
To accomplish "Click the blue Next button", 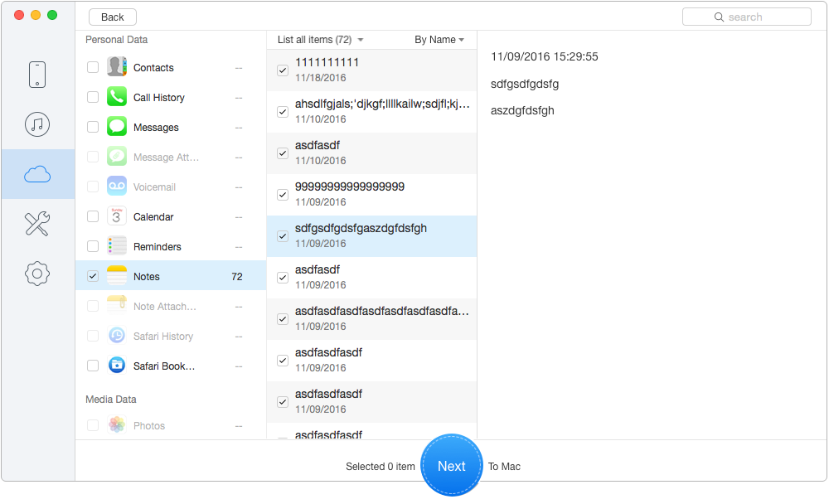I will 452,465.
